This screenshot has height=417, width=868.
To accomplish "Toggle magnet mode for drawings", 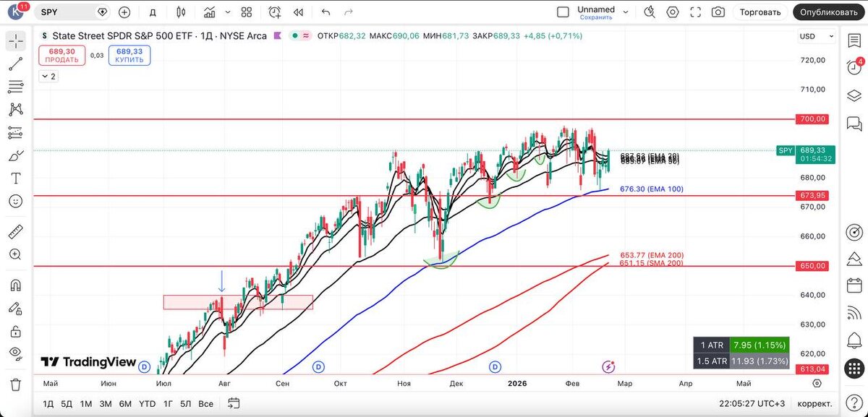I will coord(15,285).
